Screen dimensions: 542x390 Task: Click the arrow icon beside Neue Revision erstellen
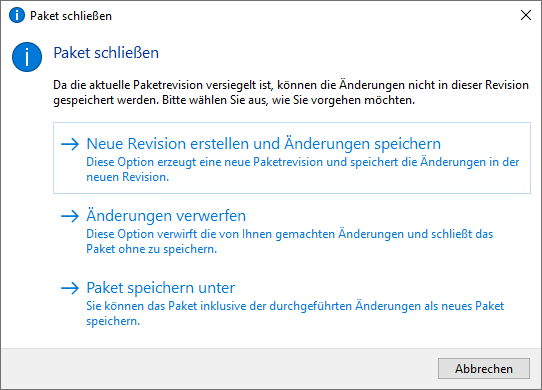(x=70, y=144)
